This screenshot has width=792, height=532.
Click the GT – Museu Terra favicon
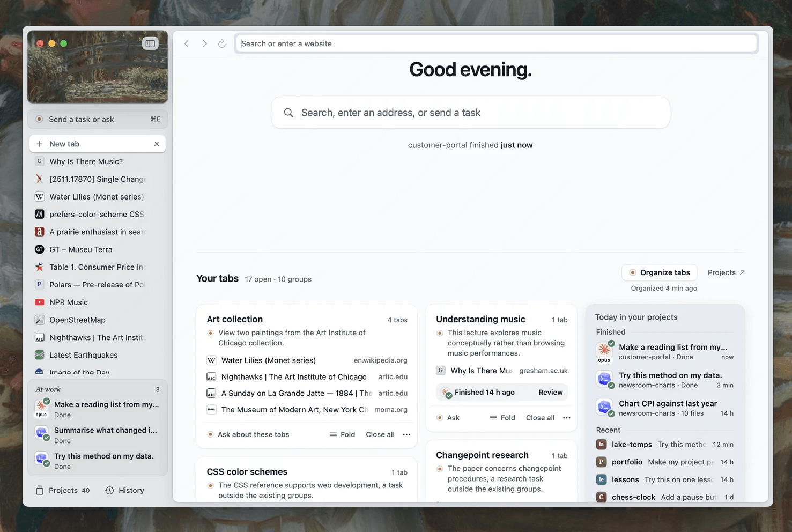(x=40, y=249)
